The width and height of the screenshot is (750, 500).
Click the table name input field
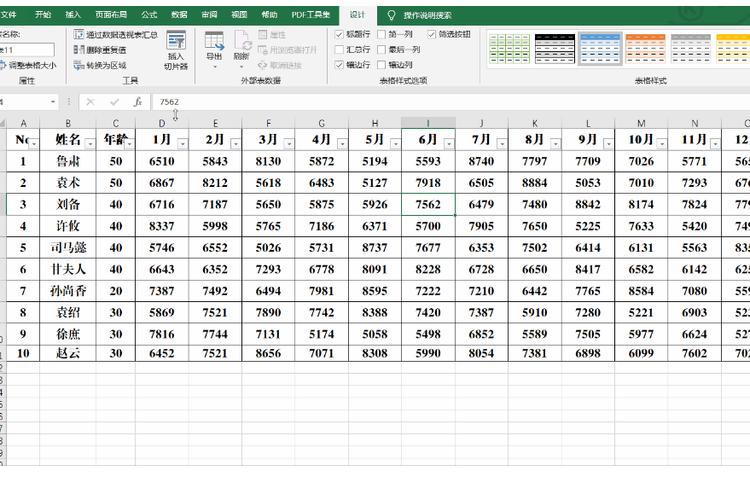coord(27,50)
